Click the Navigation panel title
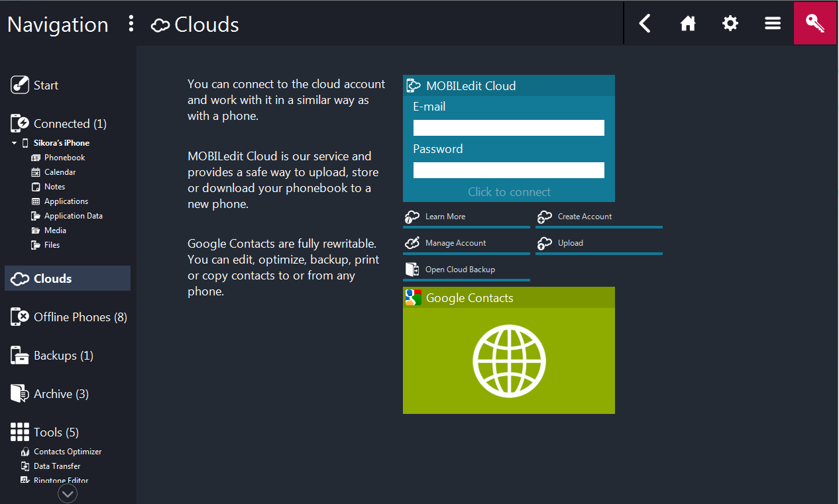The height and width of the screenshot is (504, 839). coord(58,25)
